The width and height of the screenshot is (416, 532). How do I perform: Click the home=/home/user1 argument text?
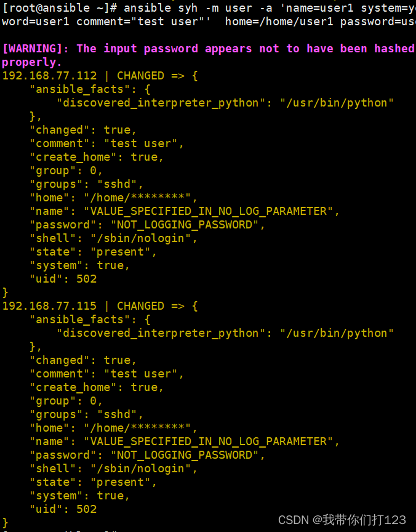(279, 22)
